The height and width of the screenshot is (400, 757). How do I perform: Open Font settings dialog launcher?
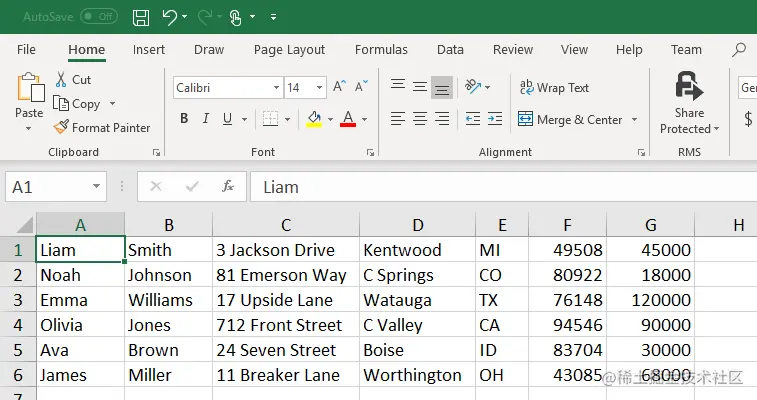pyautogui.click(x=370, y=152)
